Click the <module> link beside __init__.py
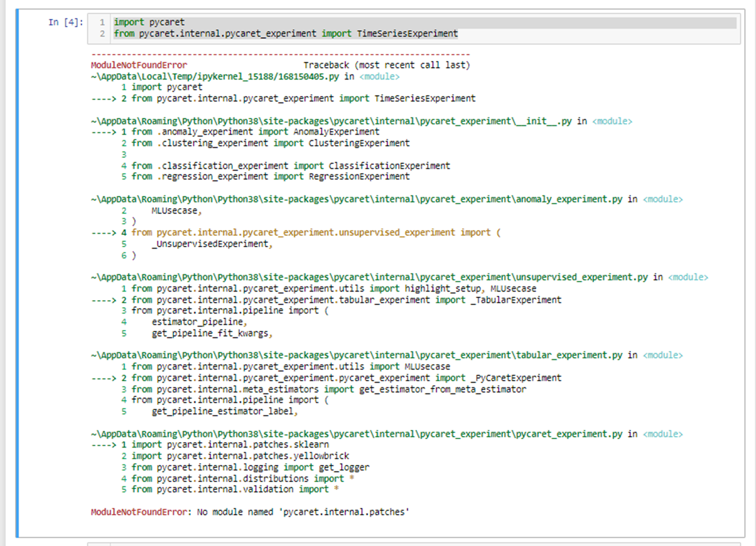756x546 pixels. pos(612,121)
